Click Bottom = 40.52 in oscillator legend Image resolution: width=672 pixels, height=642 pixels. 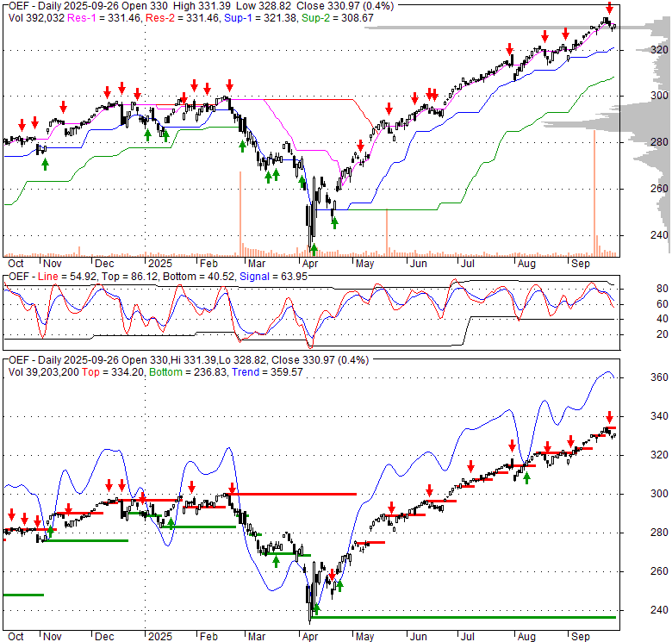coord(199,277)
